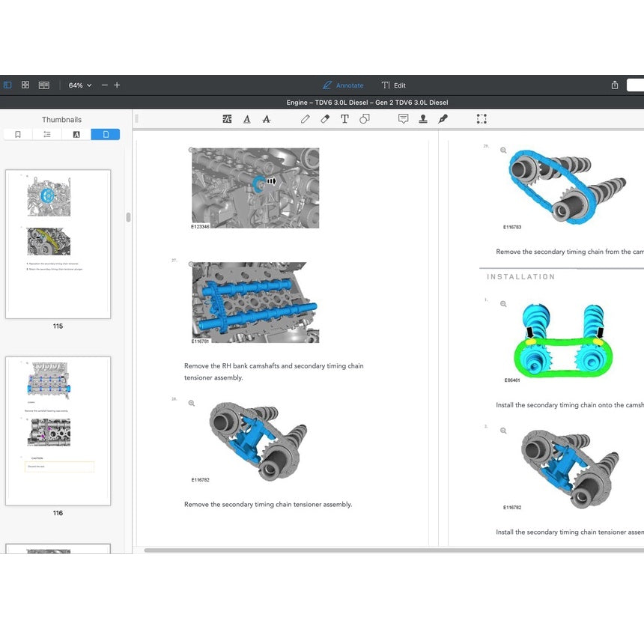Open the signature pen tool

[443, 119]
